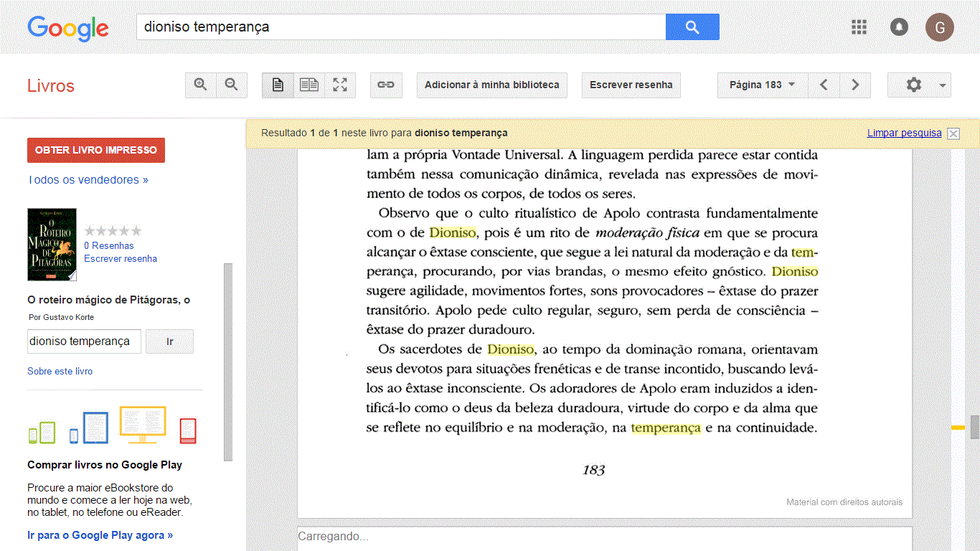The width and height of the screenshot is (980, 551).
Task: Switch to two-page view
Action: (x=309, y=85)
